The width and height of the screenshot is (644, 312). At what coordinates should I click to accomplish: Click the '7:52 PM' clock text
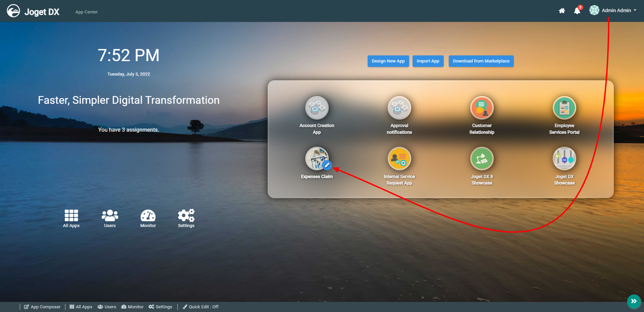coord(128,55)
